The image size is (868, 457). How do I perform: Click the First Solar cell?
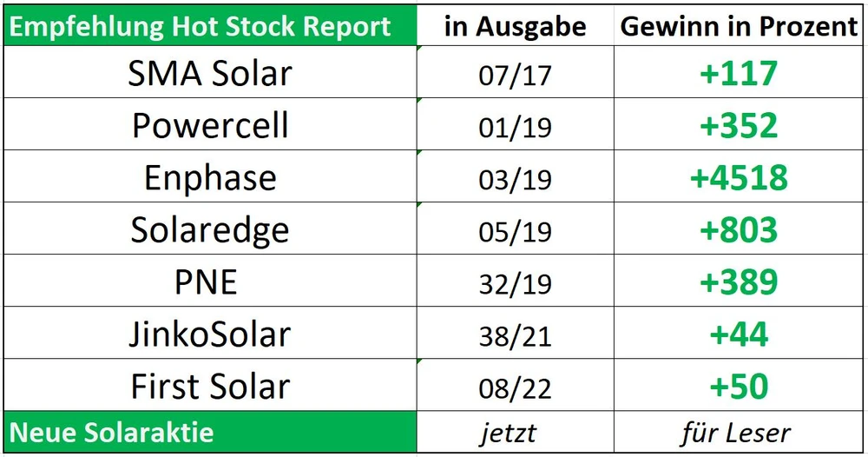(x=209, y=387)
